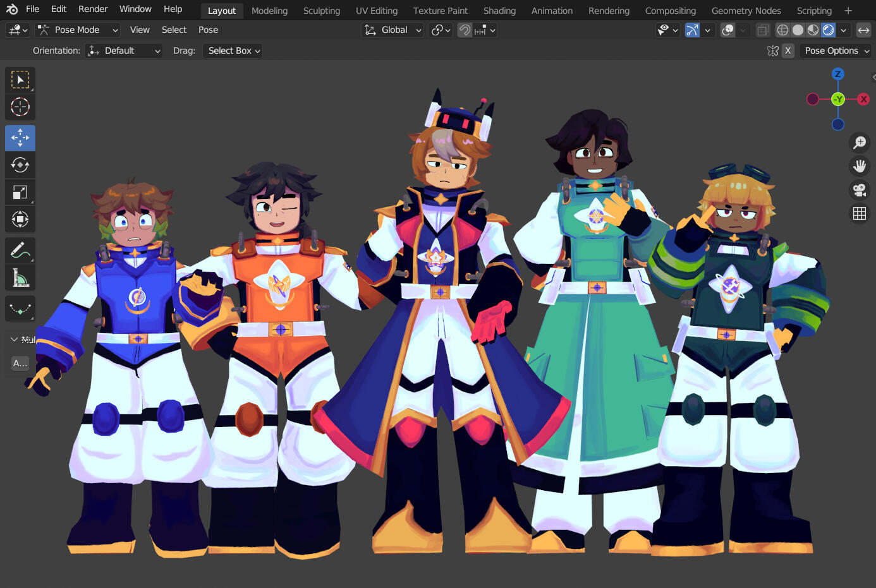Pick the Annotate pencil tool

[20, 250]
